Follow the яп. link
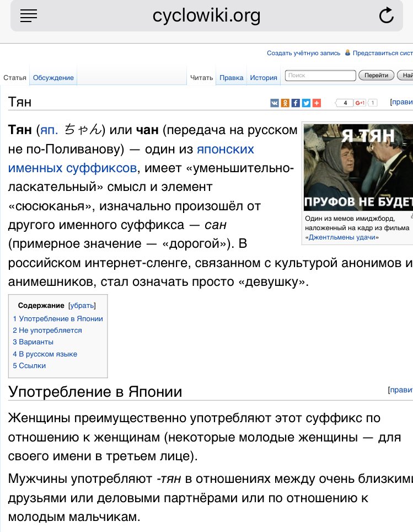The width and height of the screenshot is (413, 532). pyautogui.click(x=49, y=130)
